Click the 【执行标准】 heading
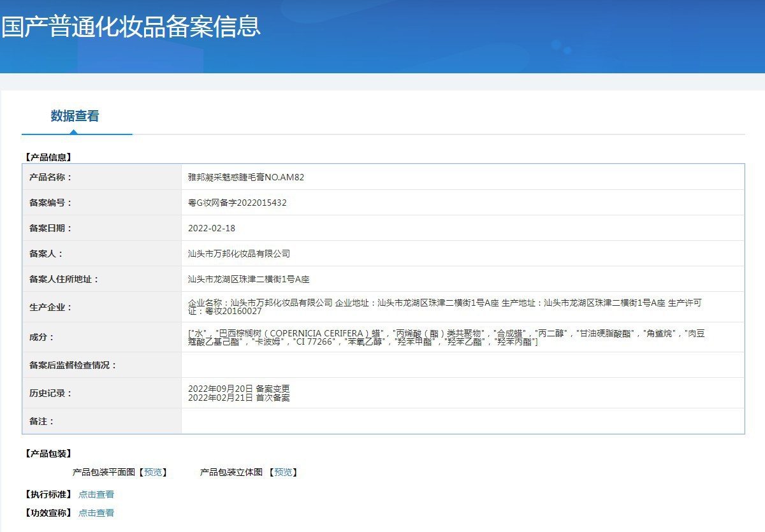Image resolution: width=765 pixels, height=532 pixels. 48,494
